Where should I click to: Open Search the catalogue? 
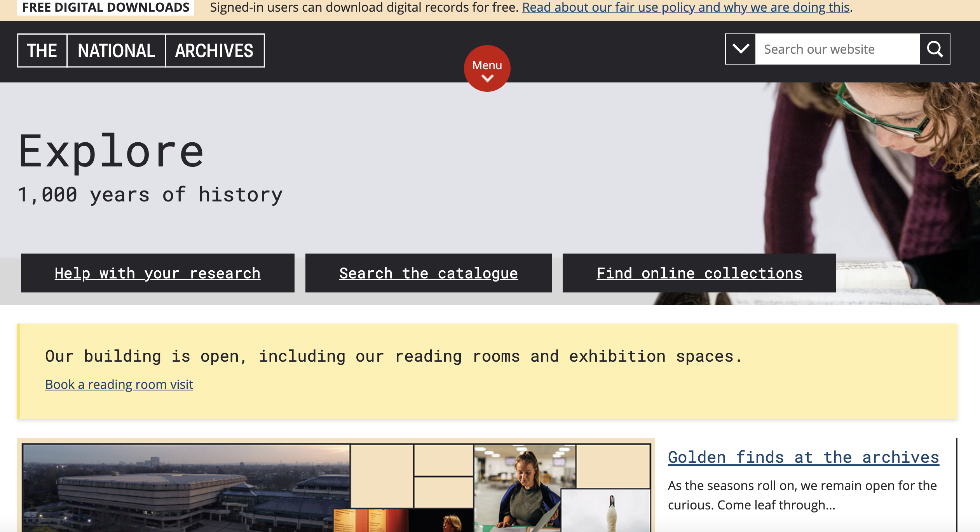(x=428, y=273)
